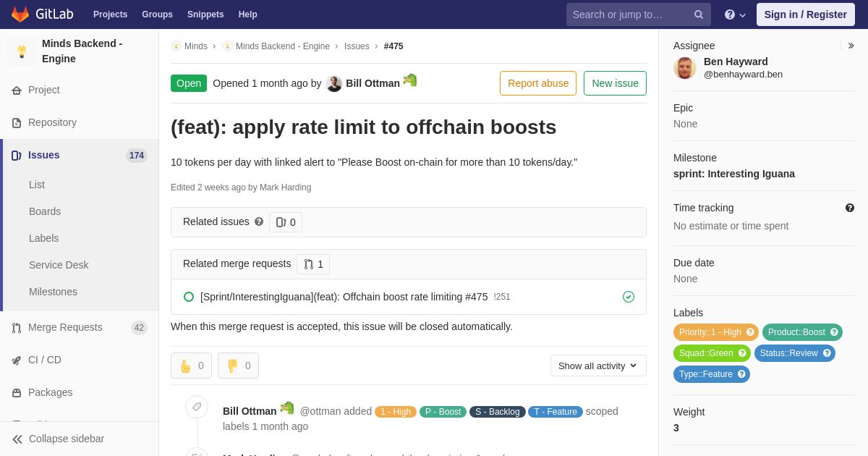Click help icon on Squad::Green label
Viewport: 868px width, 456px height.
click(x=742, y=353)
